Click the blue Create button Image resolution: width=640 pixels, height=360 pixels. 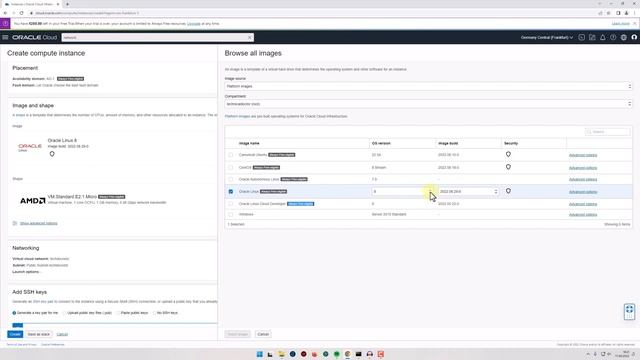coord(15,334)
